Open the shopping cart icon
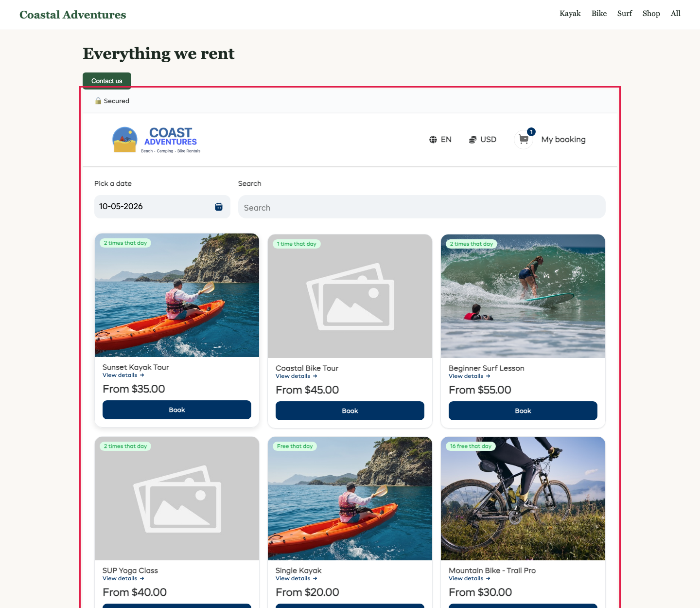Image resolution: width=700 pixels, height=608 pixels. click(x=524, y=140)
